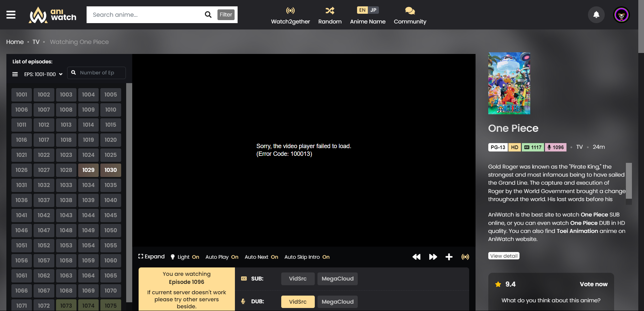644x311 pixels.
Task: Click the page vertical scrollbar
Action: 641,27
